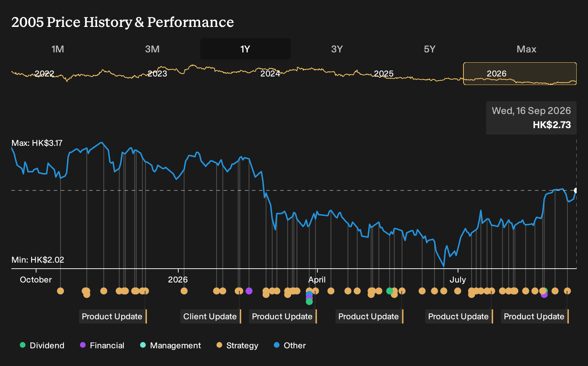Click the '2005 Price History & Performance' heading

click(122, 22)
